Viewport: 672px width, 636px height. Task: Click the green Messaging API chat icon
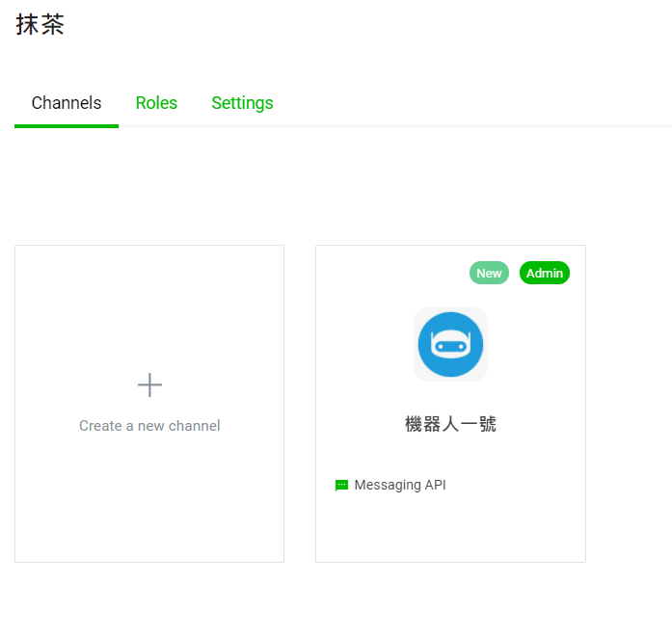pos(341,486)
